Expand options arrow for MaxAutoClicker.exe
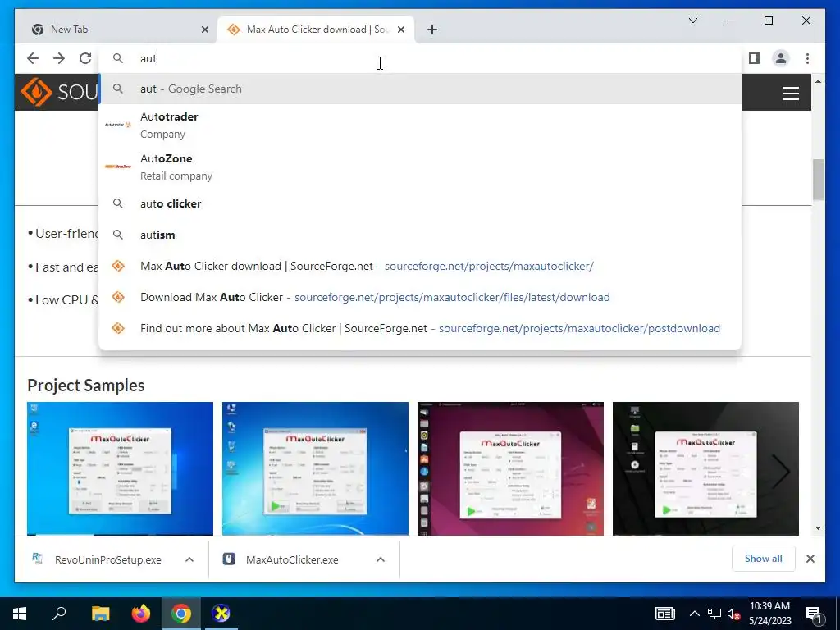The image size is (840, 630). coord(381,559)
